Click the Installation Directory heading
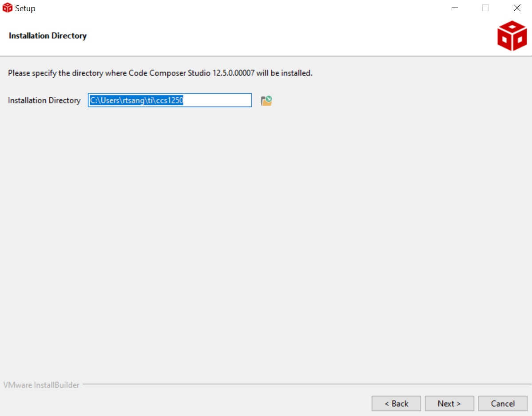This screenshot has width=532, height=416. coord(47,36)
